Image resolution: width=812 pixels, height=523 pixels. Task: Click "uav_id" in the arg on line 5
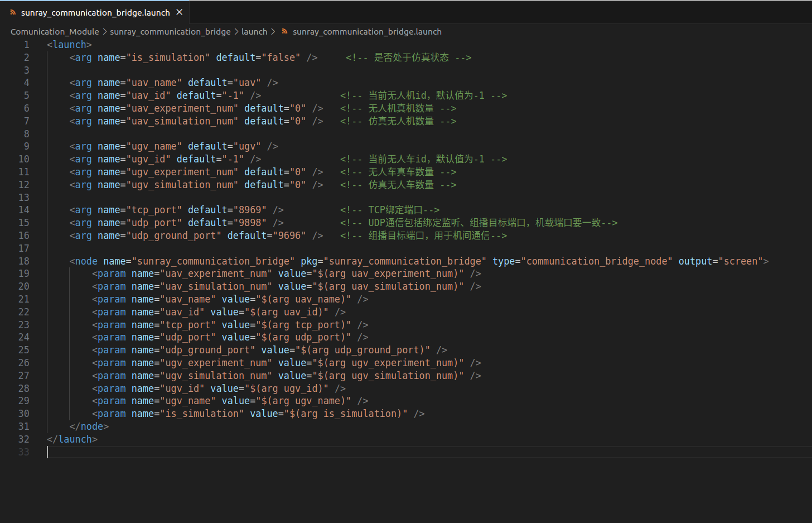coord(148,95)
